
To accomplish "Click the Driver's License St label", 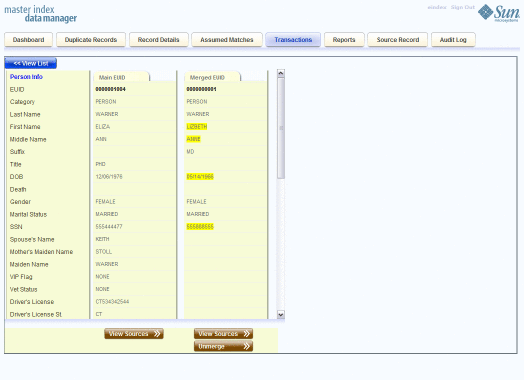I will tap(36, 314).
